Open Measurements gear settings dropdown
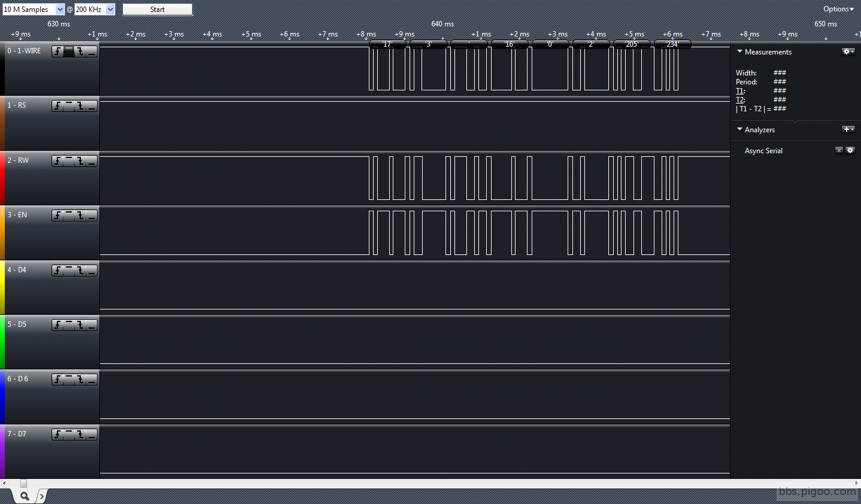The width and height of the screenshot is (861, 504). click(x=848, y=52)
